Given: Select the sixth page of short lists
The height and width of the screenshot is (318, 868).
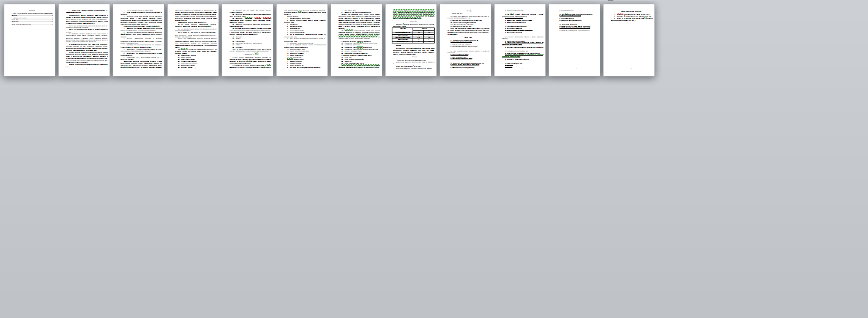Looking at the screenshot, I should point(302,40).
